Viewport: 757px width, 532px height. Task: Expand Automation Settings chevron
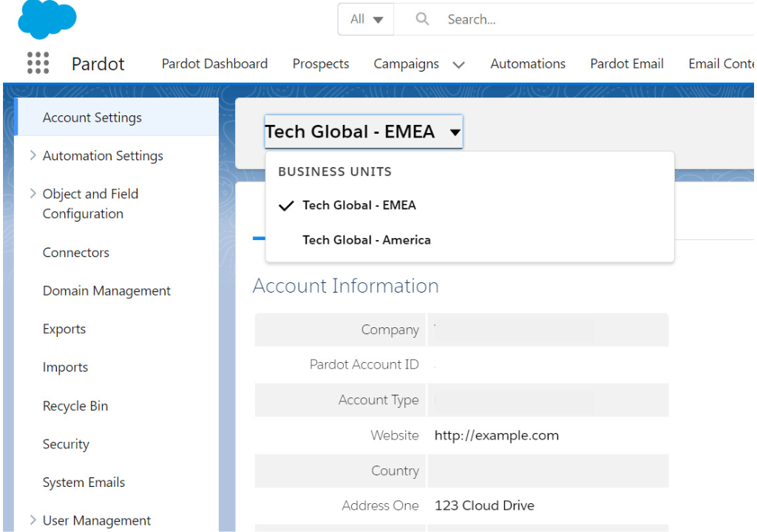click(33, 155)
